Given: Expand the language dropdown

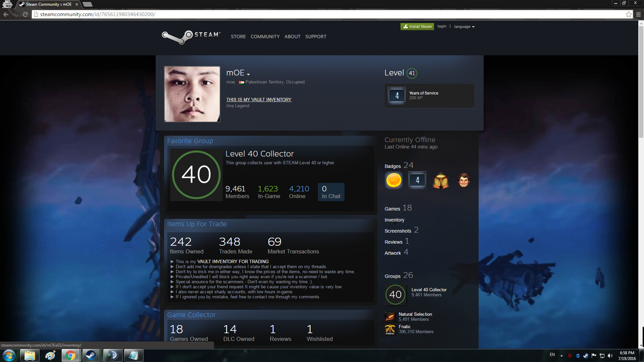Looking at the screenshot, I should [x=464, y=26].
